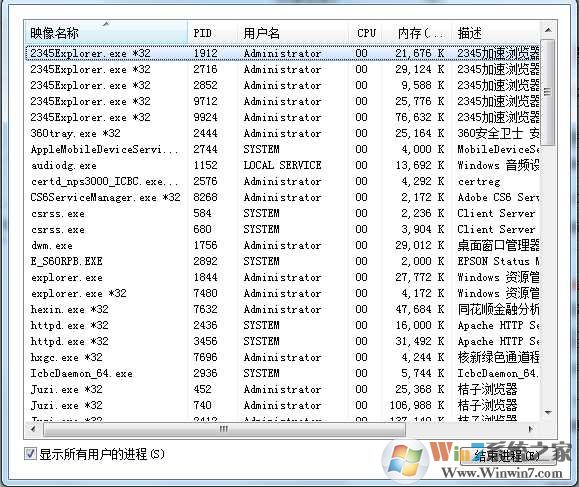
Task: Click the vertical scrollbar thumb
Action: click(x=548, y=92)
